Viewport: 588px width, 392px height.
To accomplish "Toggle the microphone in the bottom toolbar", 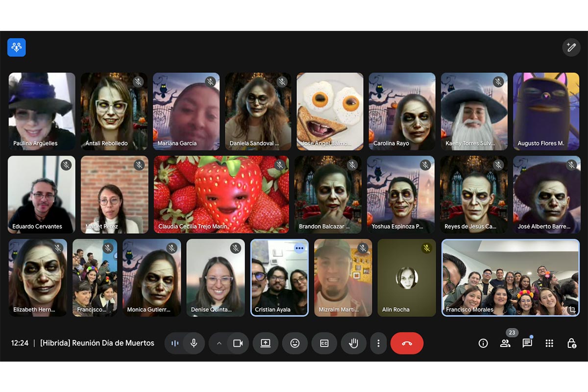I will tap(194, 343).
